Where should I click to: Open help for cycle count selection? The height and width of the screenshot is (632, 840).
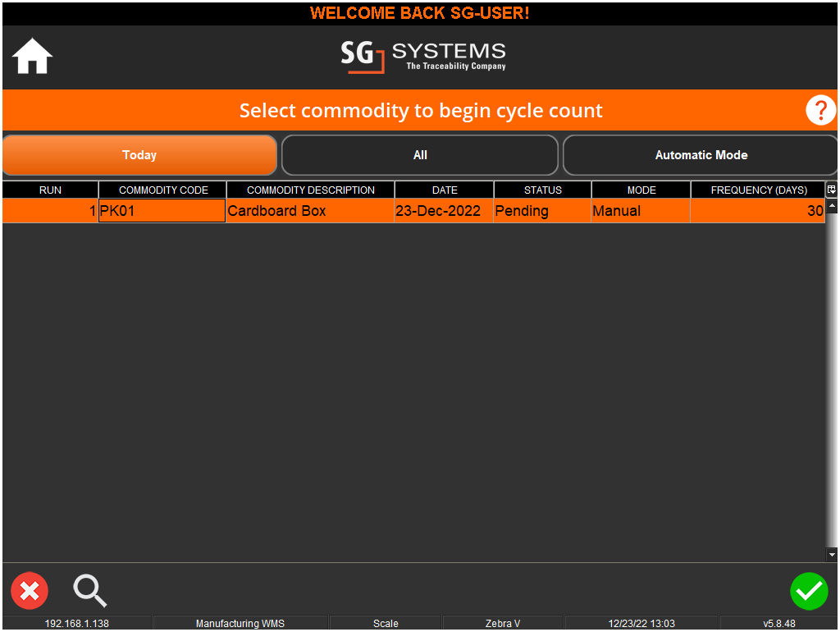(x=820, y=109)
